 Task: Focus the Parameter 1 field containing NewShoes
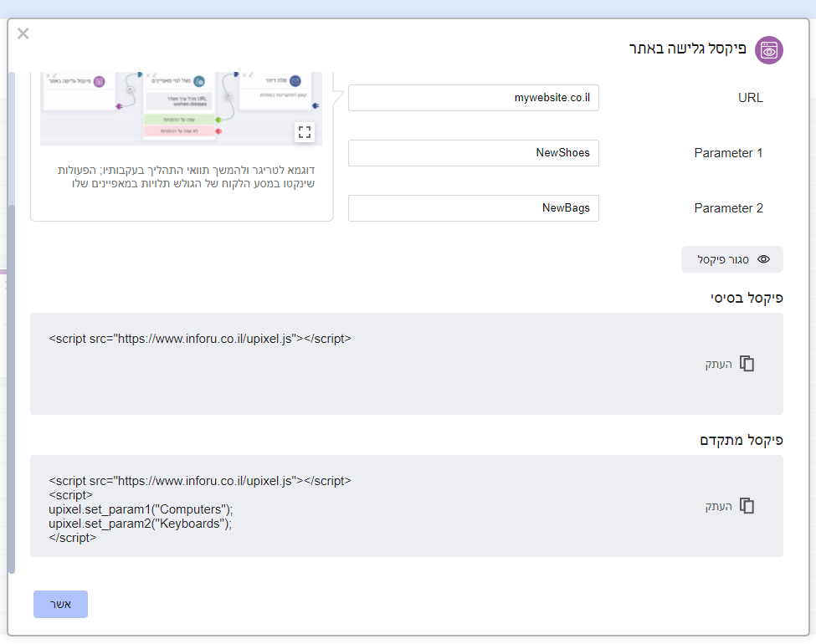click(474, 153)
